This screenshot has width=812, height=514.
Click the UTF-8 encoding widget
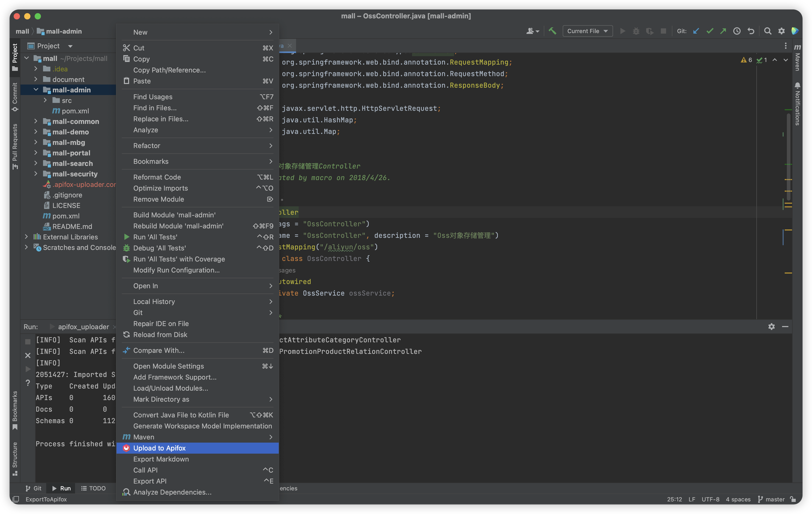(x=710, y=499)
